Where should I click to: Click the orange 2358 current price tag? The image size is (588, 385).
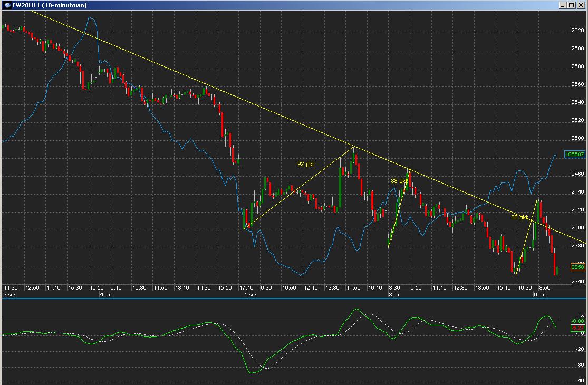point(577,267)
